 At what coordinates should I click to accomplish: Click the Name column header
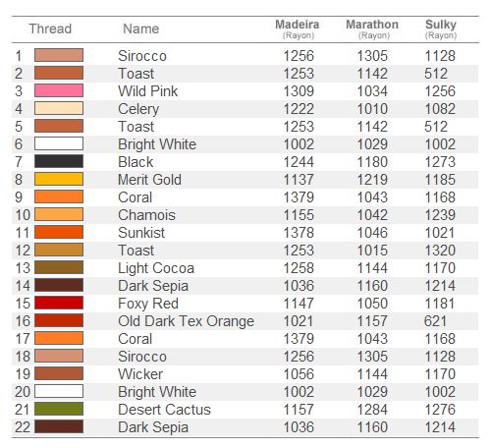tap(141, 28)
